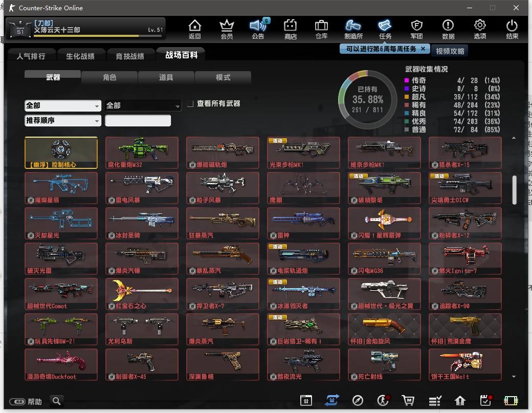Select the 角色 sub-tab

pos(109,77)
